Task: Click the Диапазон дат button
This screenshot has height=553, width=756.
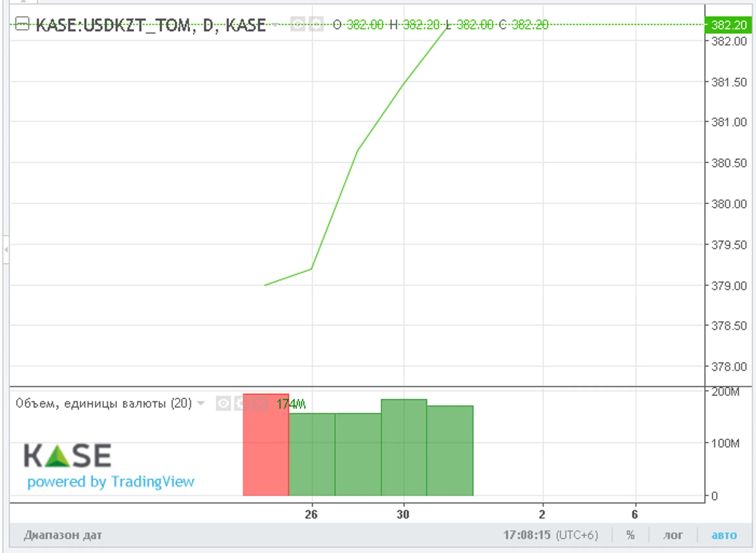Action: tap(63, 535)
